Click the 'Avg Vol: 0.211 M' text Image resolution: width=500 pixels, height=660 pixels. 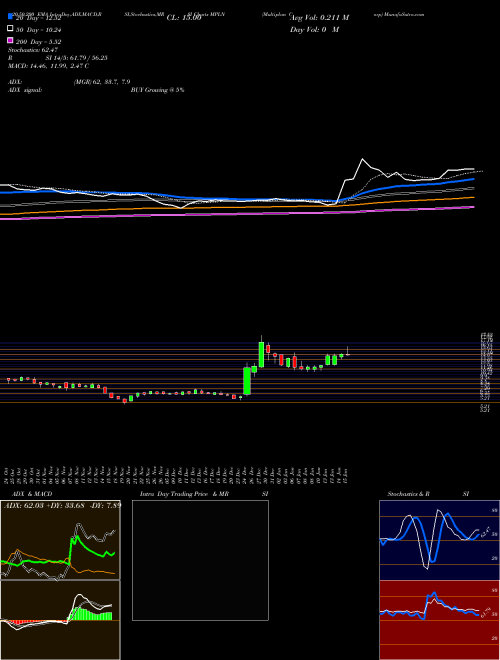click(319, 18)
